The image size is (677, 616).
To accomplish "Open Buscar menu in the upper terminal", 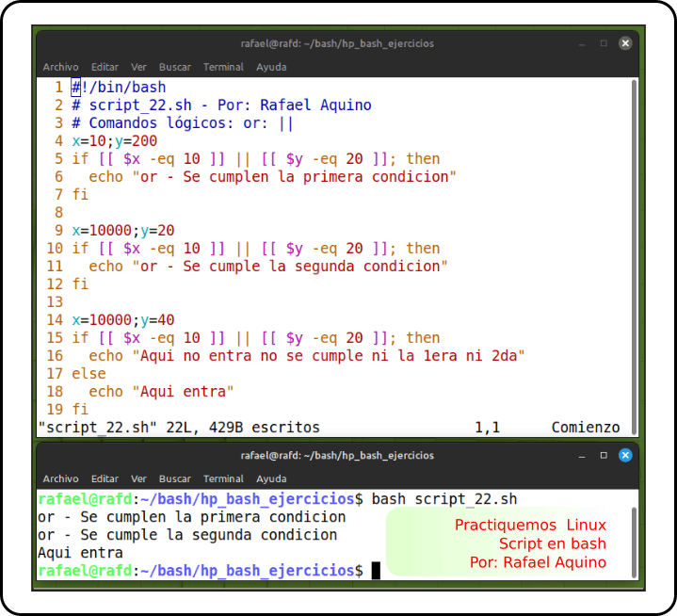I will tap(175, 67).
